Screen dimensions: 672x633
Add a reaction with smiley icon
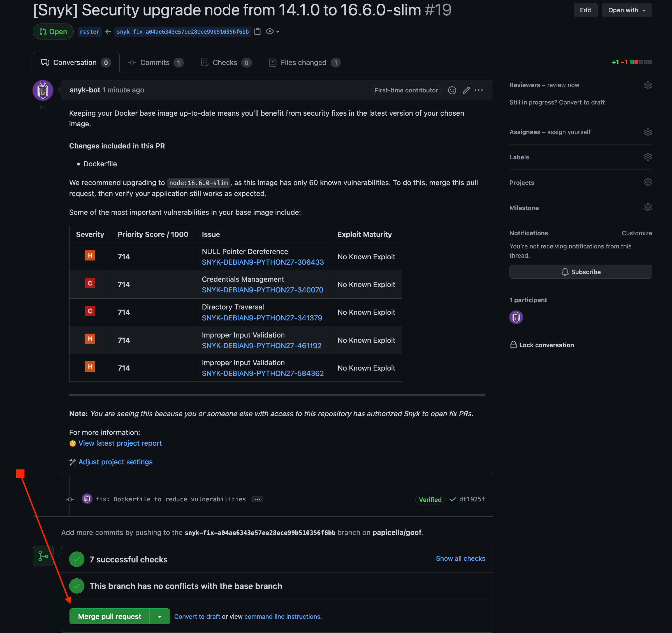[452, 90]
